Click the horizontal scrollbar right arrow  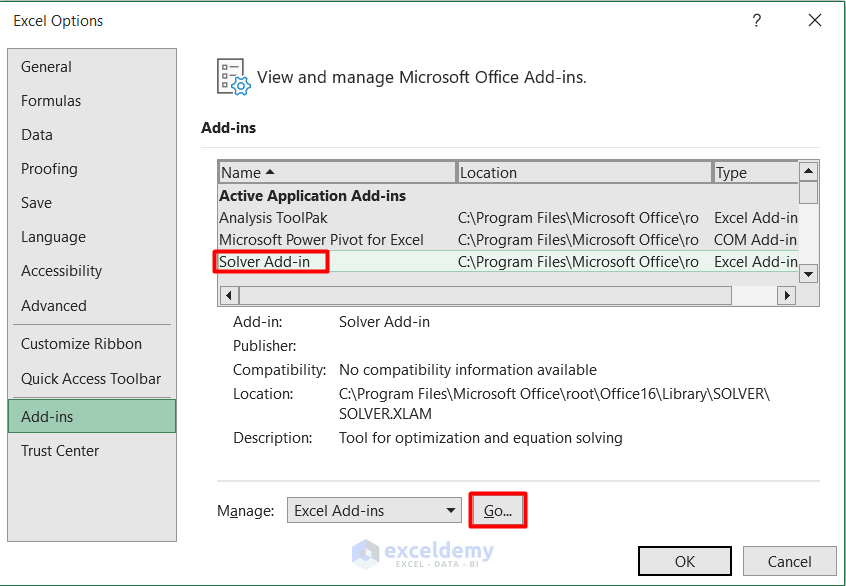coord(786,295)
